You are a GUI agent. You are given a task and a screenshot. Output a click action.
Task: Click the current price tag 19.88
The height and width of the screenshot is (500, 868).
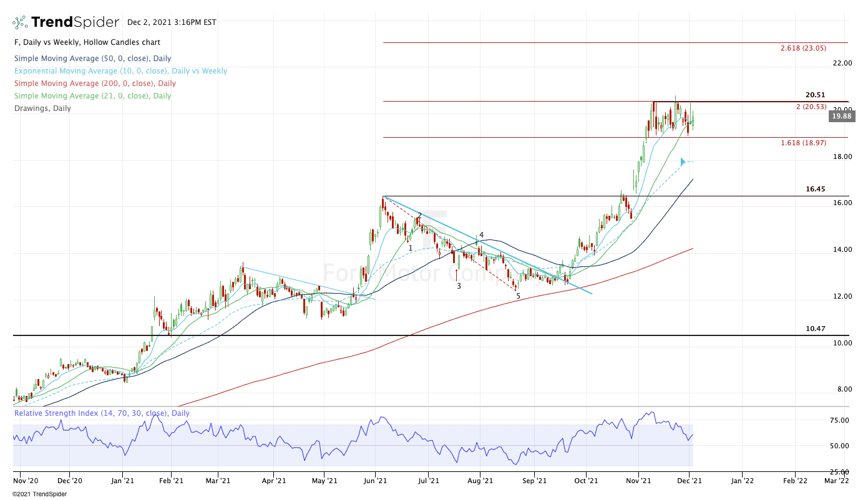(x=841, y=116)
